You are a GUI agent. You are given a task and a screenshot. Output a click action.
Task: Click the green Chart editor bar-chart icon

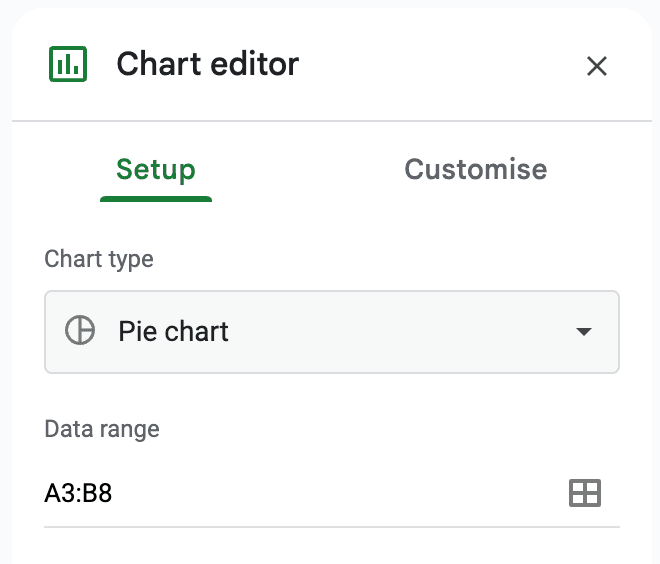pos(68,65)
